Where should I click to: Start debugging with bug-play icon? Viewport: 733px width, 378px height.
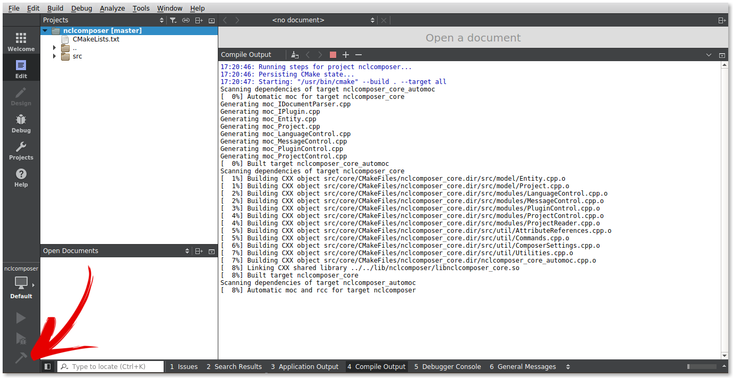(x=21, y=338)
